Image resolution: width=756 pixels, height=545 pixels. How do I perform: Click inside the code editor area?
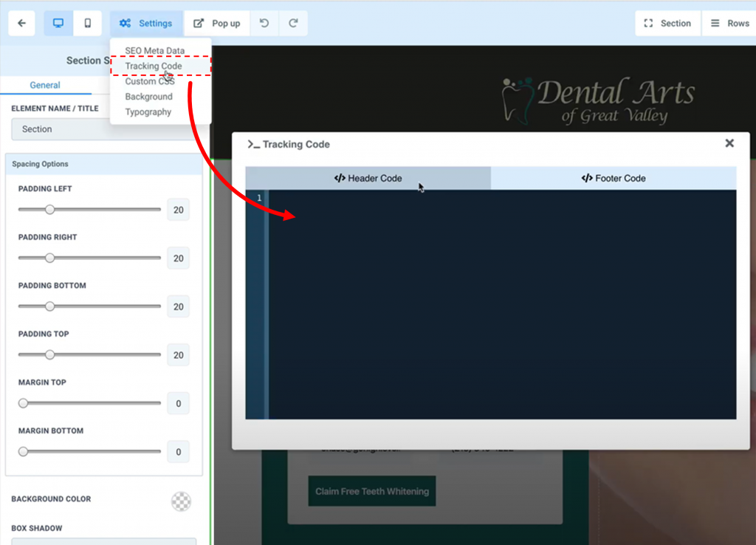pos(502,304)
